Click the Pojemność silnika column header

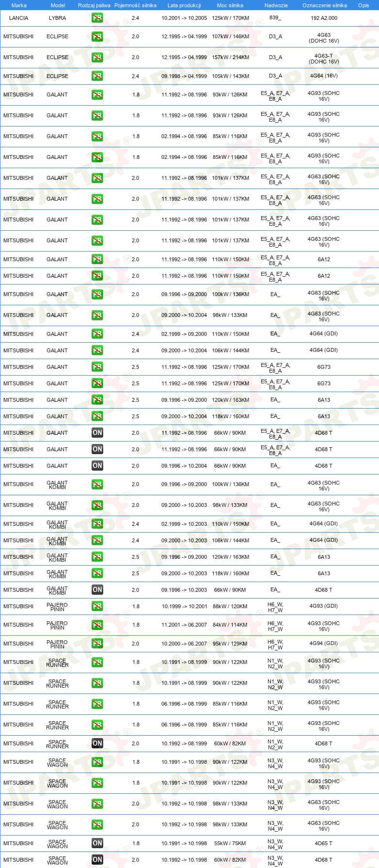coord(135,5)
